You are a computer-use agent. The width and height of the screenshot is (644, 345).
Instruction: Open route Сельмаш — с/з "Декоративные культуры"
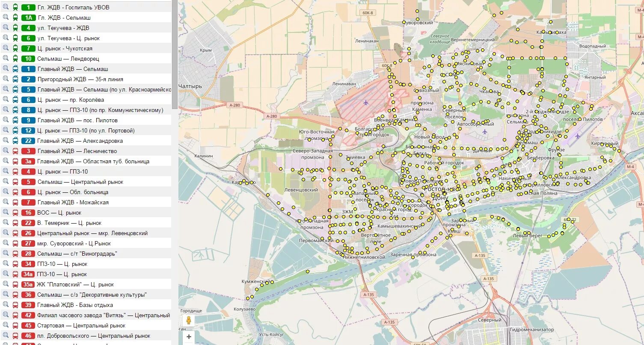(92, 295)
